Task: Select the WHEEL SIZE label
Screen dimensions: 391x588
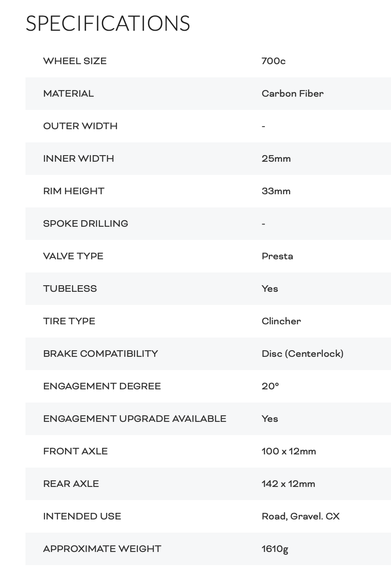Action: 75,61
